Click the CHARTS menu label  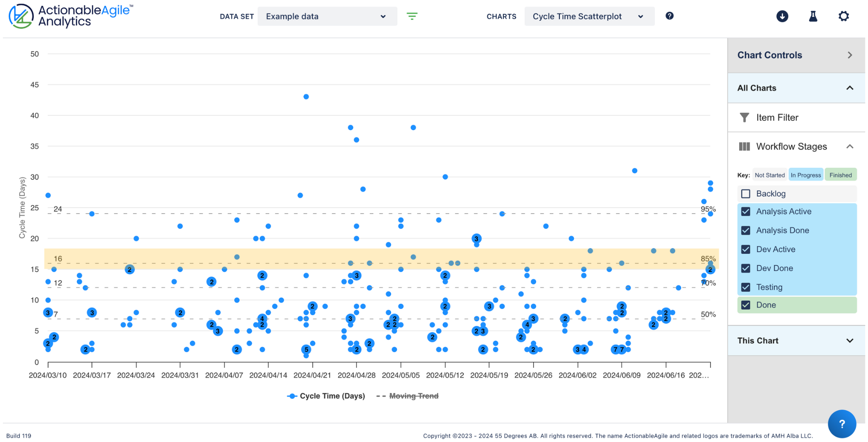(x=501, y=16)
